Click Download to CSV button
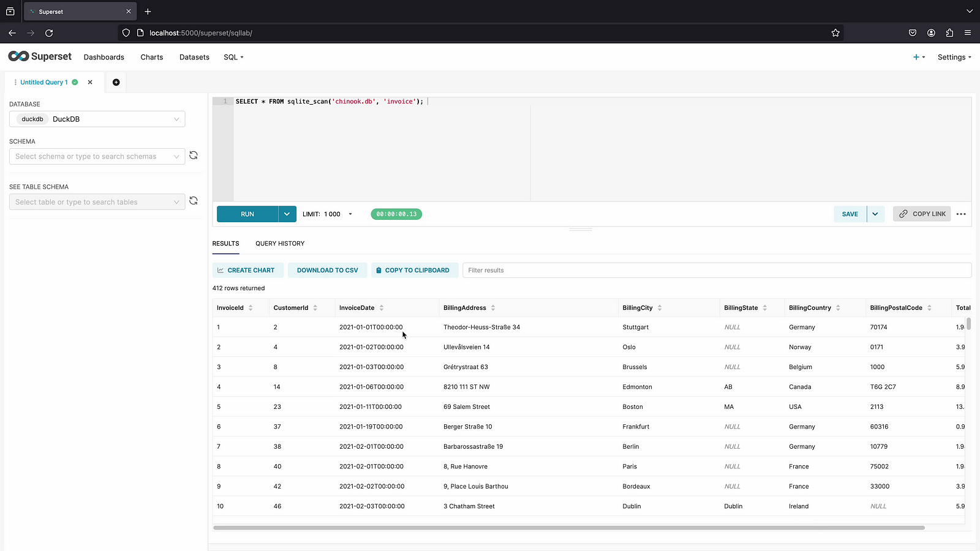Image resolution: width=980 pixels, height=551 pixels. [x=327, y=270]
